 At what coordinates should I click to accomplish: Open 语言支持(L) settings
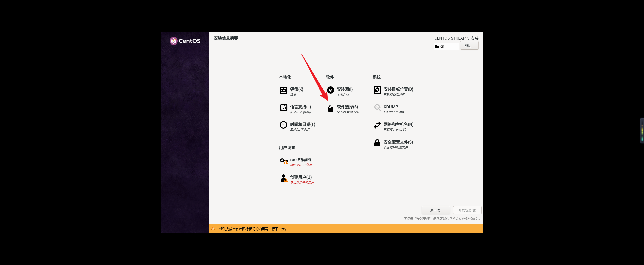coord(300,107)
